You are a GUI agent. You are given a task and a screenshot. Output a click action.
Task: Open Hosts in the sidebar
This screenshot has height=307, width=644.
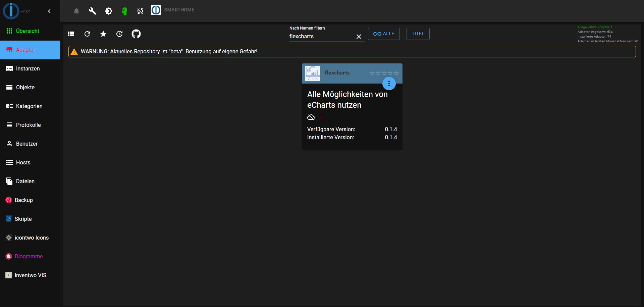(x=30, y=162)
